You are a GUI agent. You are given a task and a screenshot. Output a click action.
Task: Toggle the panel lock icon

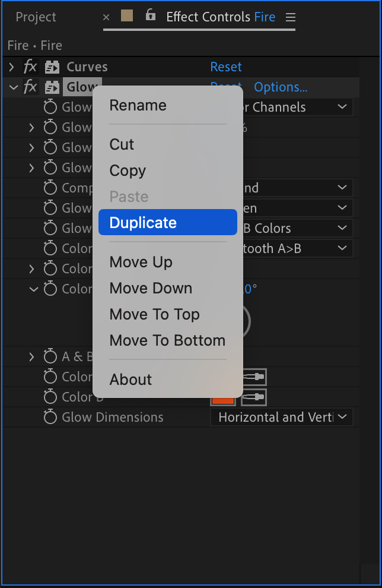pos(150,15)
